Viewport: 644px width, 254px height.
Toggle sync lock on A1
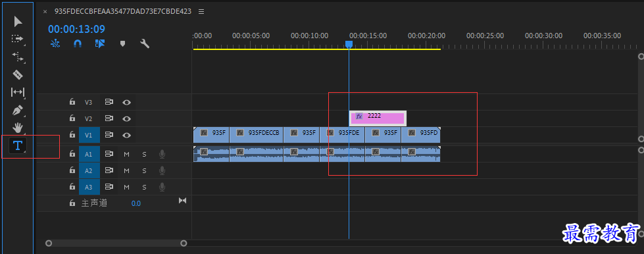[109, 154]
